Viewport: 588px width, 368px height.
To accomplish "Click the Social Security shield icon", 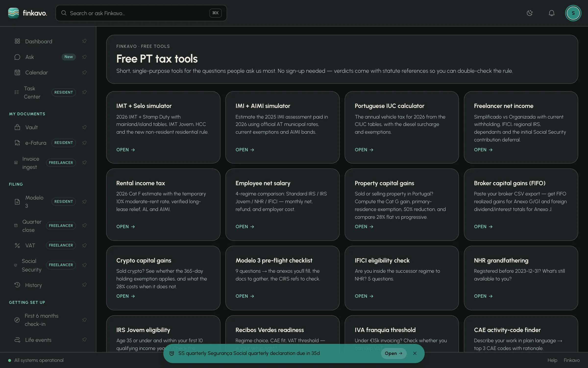I will [x=16, y=265].
